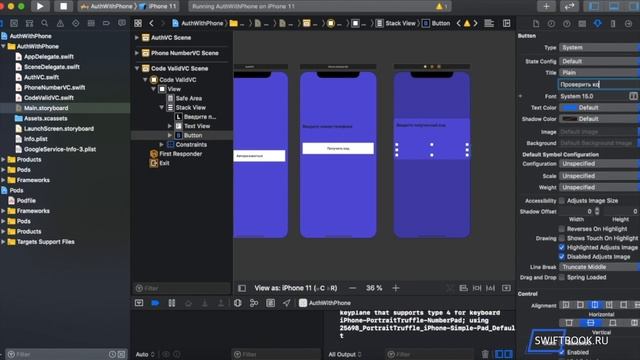The height and width of the screenshot is (360, 640).
Task: Clear console with trash icon
Action: click(485, 354)
